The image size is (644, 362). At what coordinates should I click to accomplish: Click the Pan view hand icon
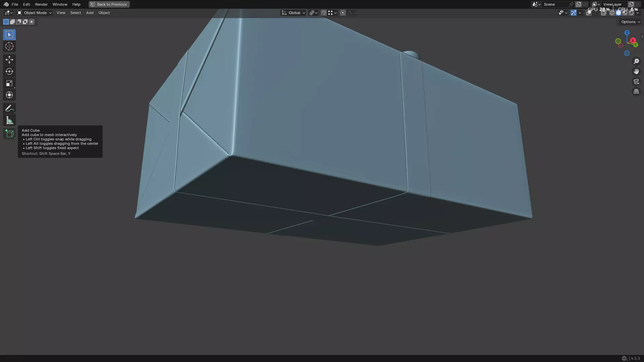coord(636,71)
